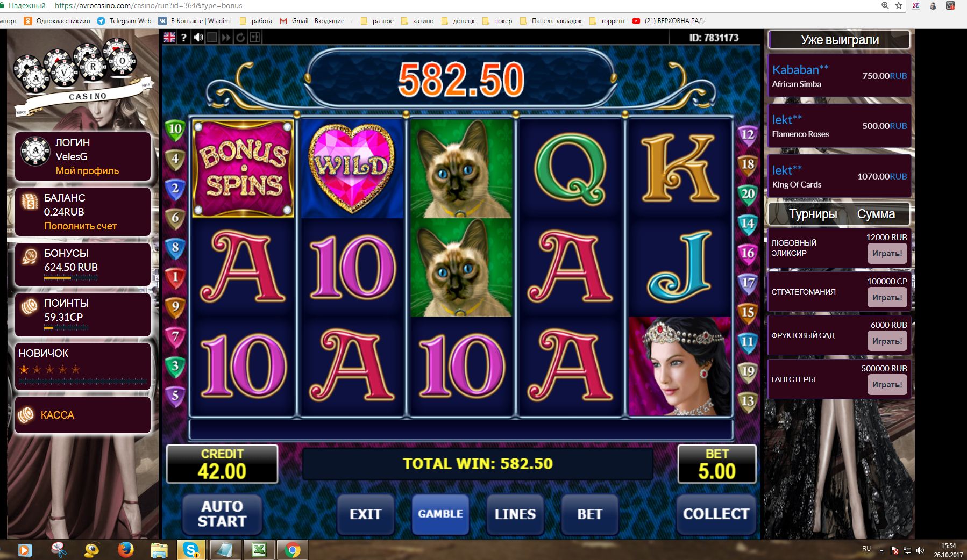The image size is (967, 560).
Task: Click the UK flag language icon
Action: pos(169,37)
